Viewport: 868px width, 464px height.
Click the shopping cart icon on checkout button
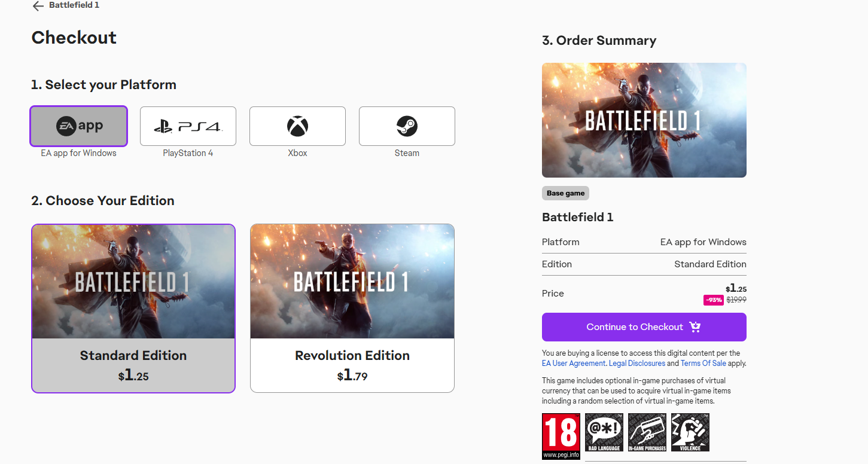(695, 327)
